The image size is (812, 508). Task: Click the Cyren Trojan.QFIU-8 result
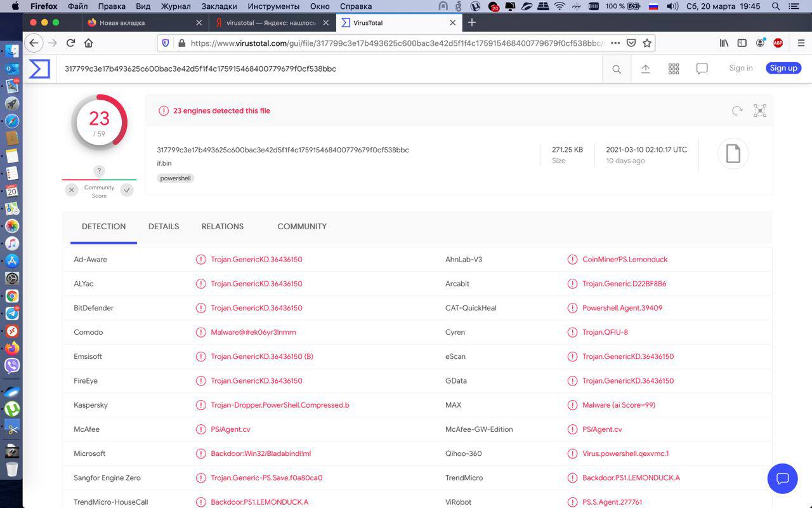(605, 333)
